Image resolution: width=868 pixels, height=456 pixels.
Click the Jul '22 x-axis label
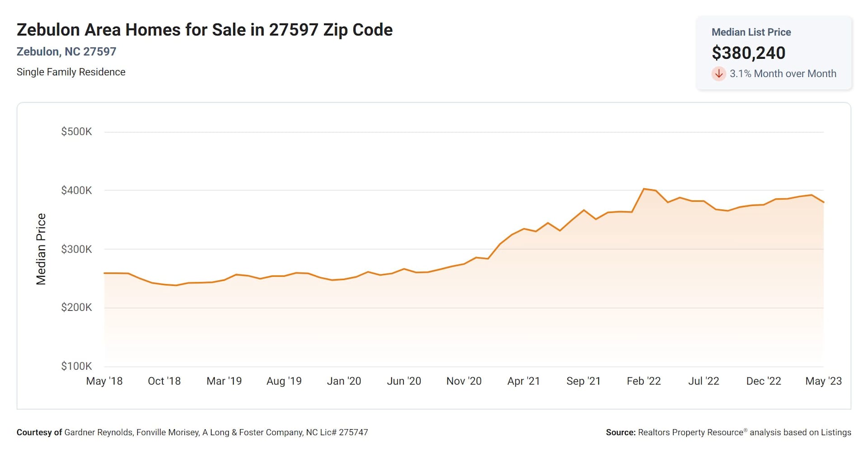coord(703,381)
